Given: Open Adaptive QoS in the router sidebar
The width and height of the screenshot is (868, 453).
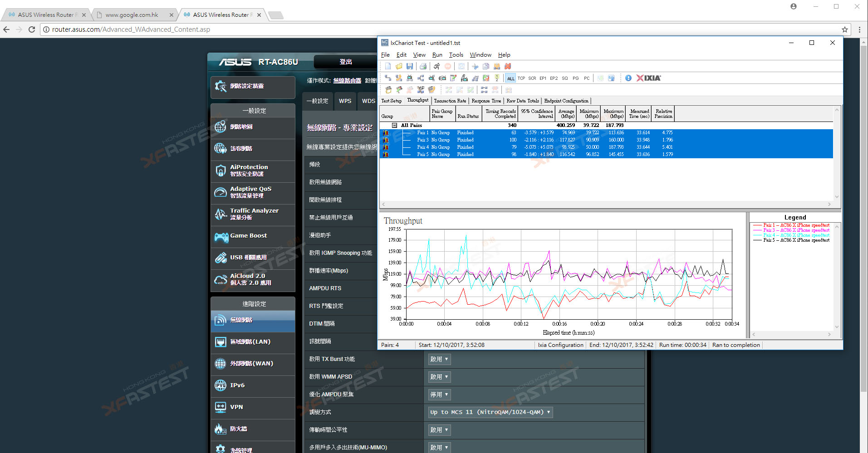Looking at the screenshot, I should click(253, 192).
